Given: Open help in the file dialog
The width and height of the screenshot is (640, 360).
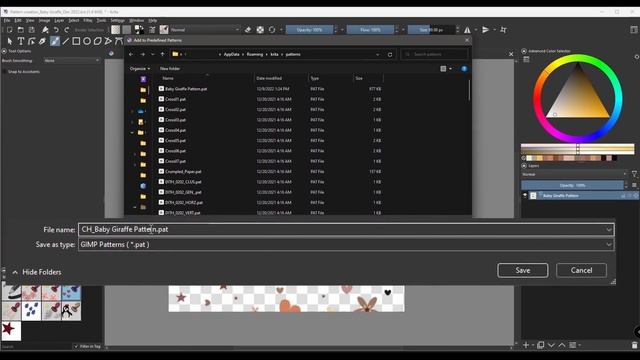Looking at the screenshot, I should [464, 69].
